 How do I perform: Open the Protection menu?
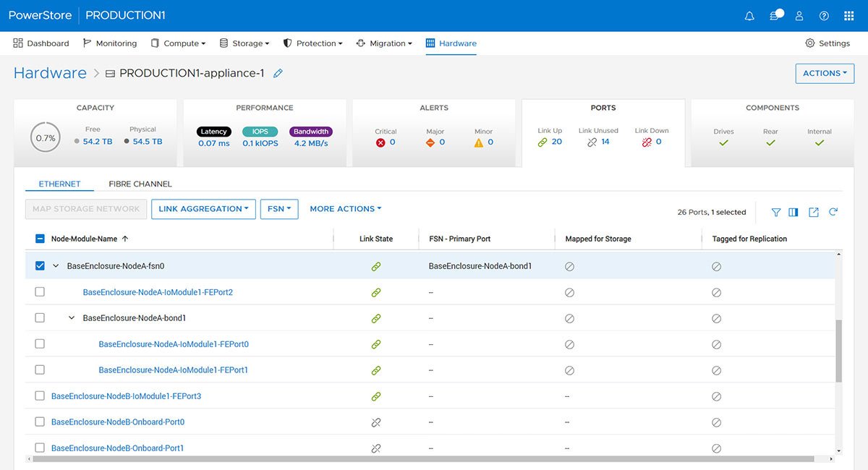[312, 43]
